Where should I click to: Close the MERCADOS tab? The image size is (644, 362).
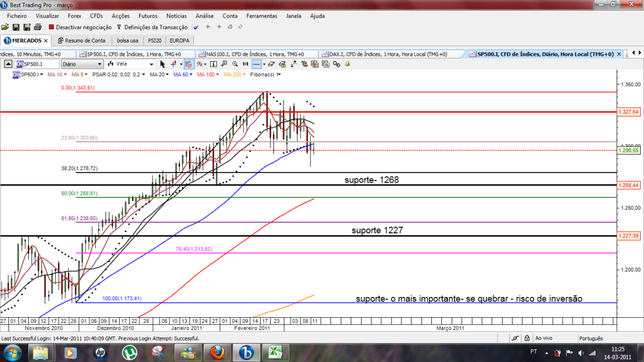click(x=46, y=41)
